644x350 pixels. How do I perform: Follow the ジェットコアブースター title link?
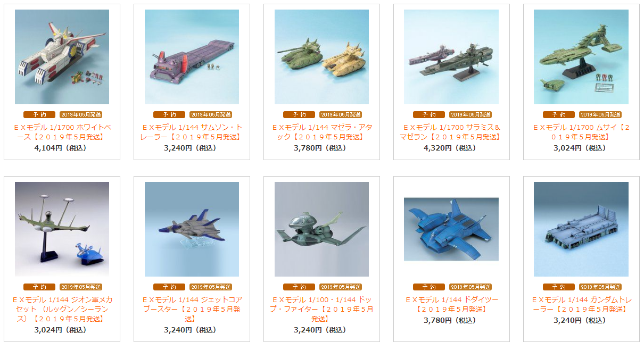click(x=192, y=309)
